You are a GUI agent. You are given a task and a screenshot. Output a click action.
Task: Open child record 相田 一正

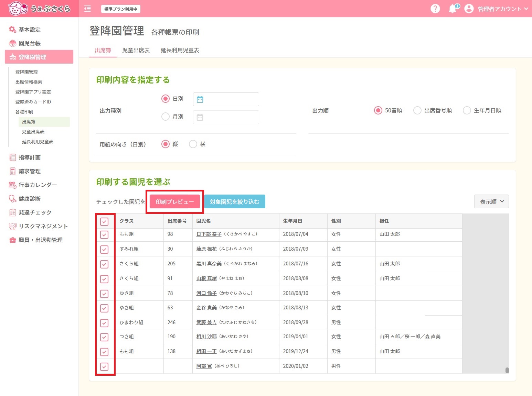[x=206, y=351]
